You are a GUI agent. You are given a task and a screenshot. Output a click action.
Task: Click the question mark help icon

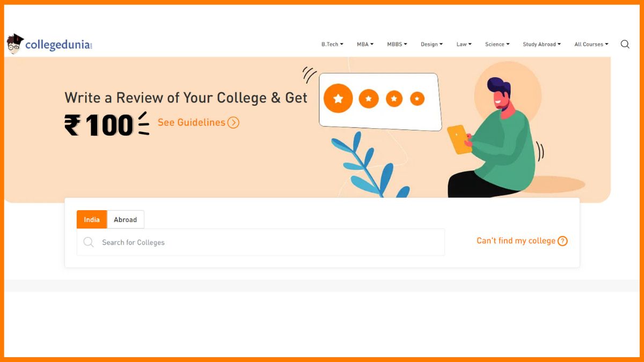(562, 241)
